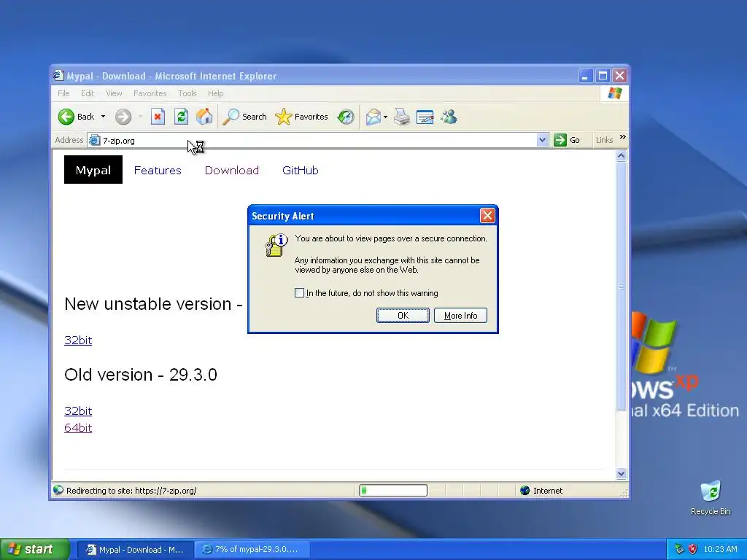Open the GitHub link
This screenshot has width=747, height=560.
(x=300, y=170)
